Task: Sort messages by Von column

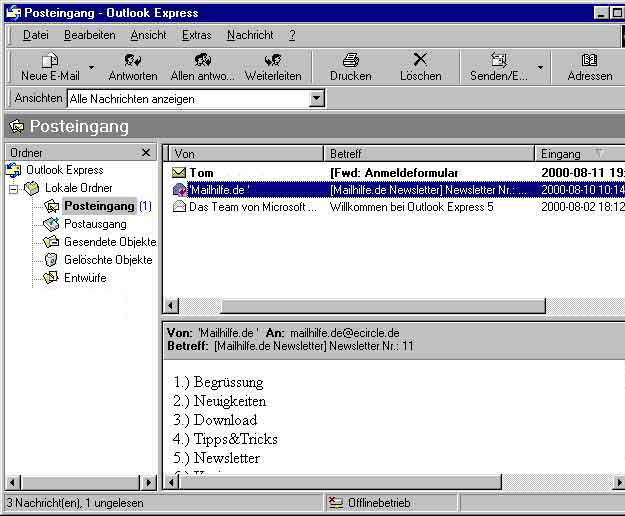Action: click(x=246, y=153)
